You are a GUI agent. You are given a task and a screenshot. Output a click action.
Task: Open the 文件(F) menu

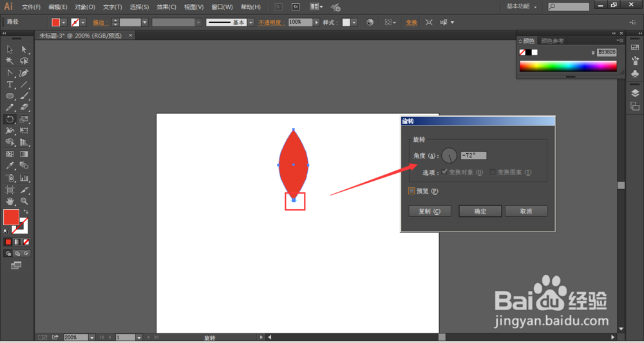(31, 7)
